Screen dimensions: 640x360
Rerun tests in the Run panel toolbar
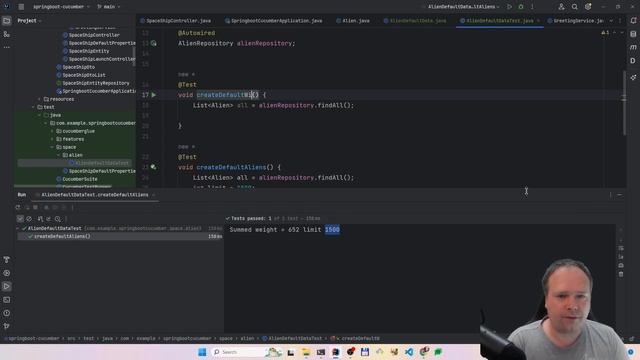tap(18, 207)
